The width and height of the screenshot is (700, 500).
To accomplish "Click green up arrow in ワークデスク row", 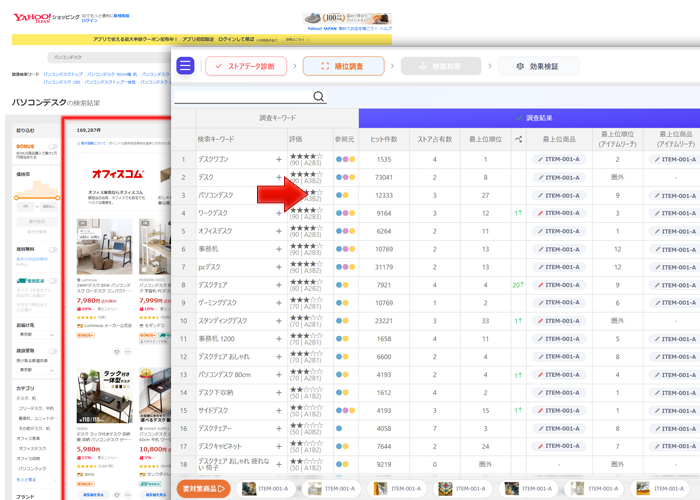I will point(518,213).
